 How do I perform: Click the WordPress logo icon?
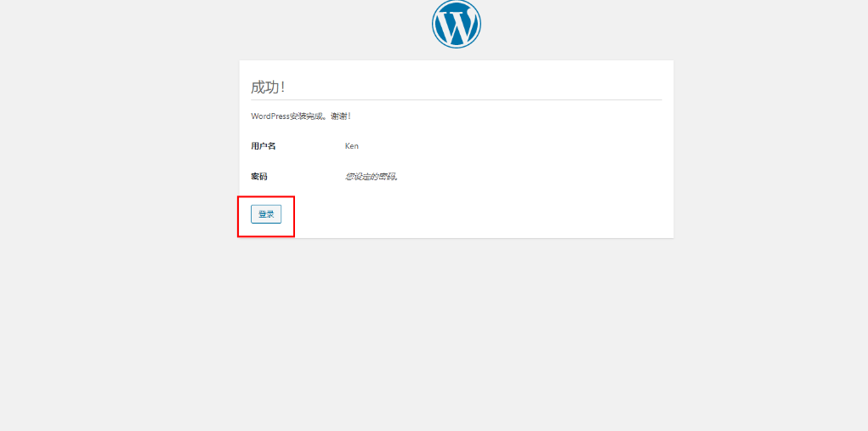point(457,24)
